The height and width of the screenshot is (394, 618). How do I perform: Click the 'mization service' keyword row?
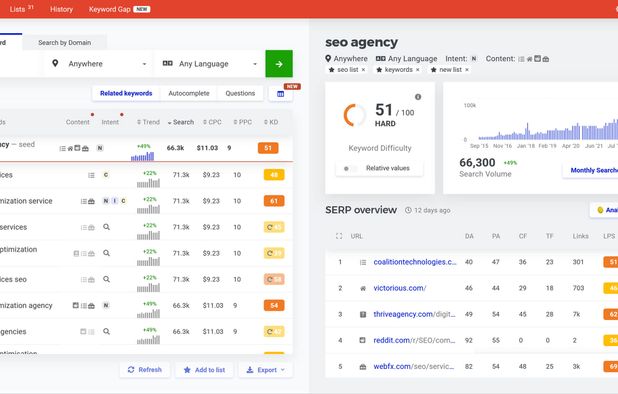(146, 201)
